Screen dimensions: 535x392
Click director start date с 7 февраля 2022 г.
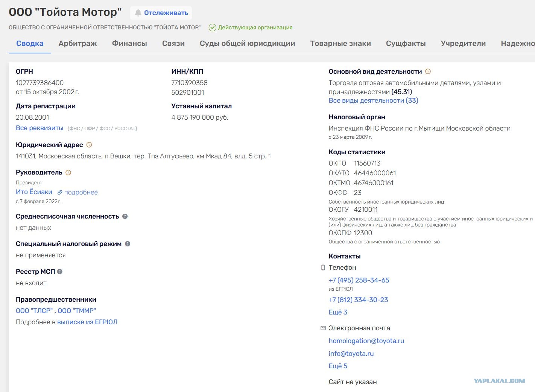click(x=38, y=202)
